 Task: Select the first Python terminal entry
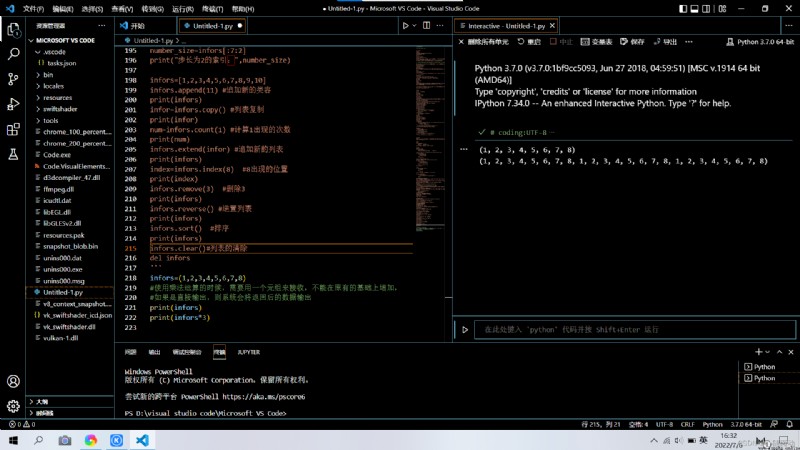764,367
